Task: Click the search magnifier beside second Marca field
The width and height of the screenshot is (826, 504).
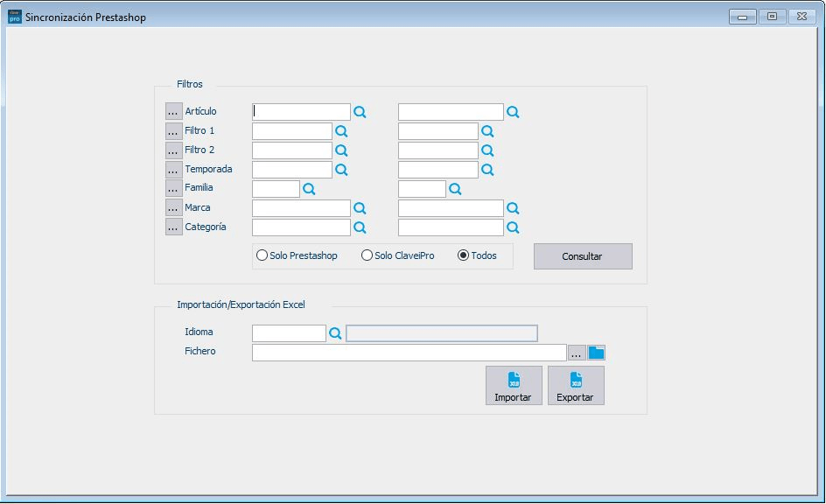Action: [513, 208]
